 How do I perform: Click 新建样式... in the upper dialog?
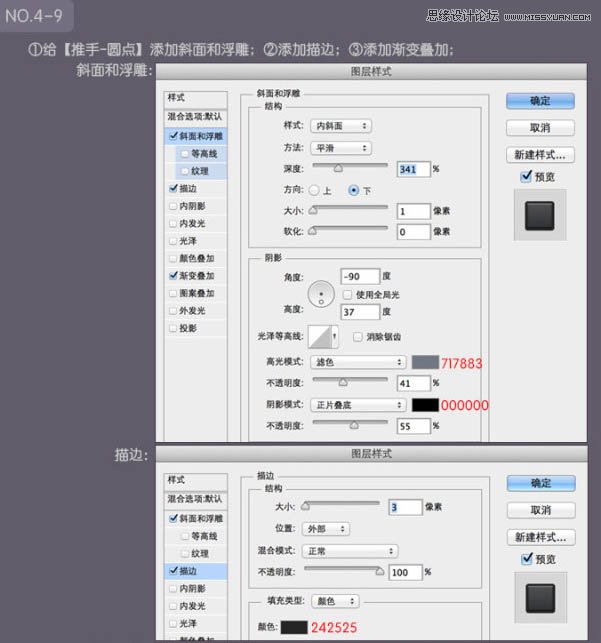coord(540,155)
